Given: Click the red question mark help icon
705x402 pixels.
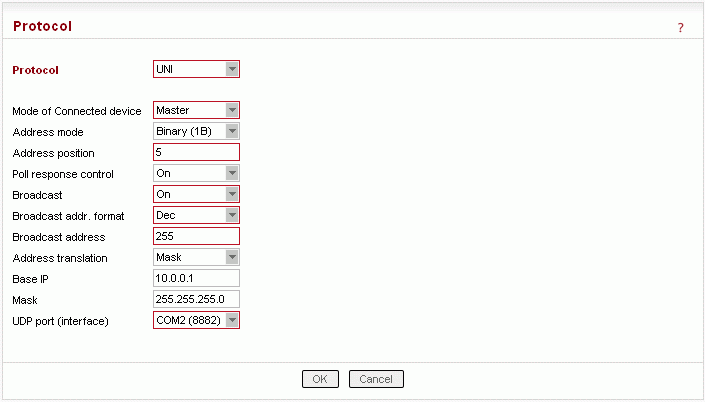Looking at the screenshot, I should (680, 28).
